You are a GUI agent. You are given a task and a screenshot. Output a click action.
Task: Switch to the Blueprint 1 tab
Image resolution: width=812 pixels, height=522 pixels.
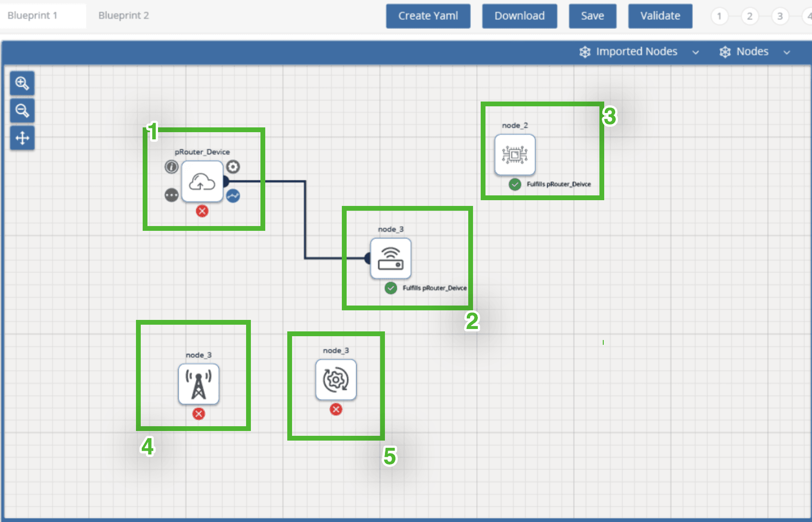33,15
